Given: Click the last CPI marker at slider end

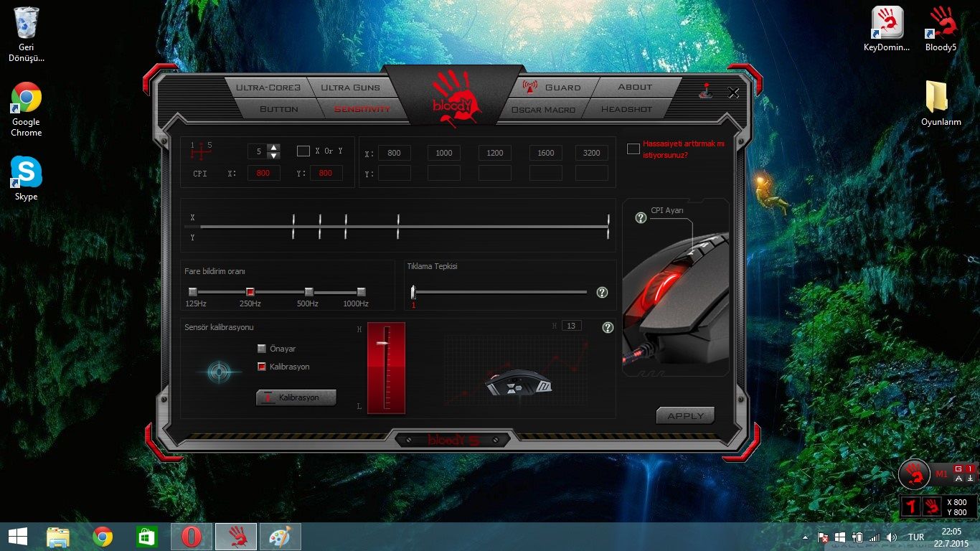Looking at the screenshot, I should [x=608, y=227].
